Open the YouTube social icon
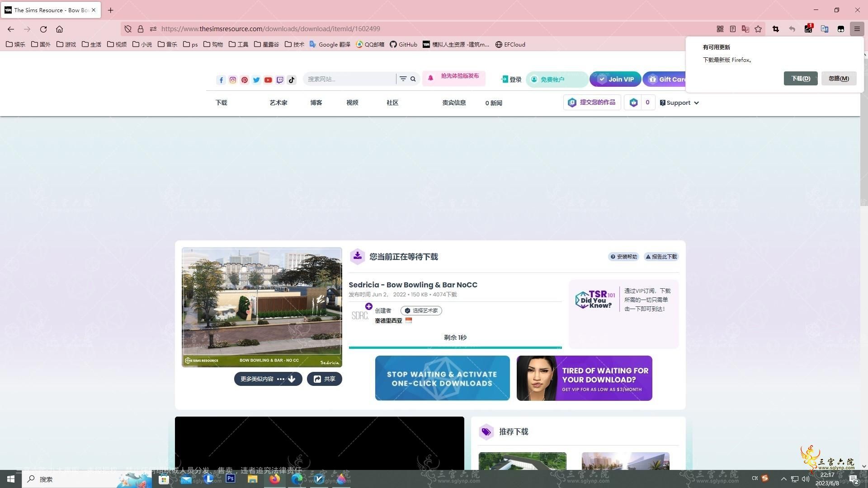This screenshot has height=488, width=868. pos(268,80)
